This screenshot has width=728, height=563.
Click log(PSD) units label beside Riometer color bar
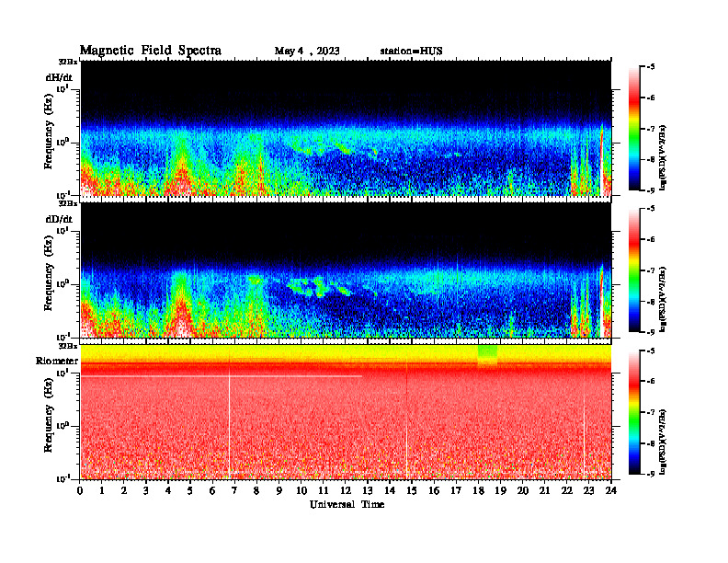pos(663,442)
